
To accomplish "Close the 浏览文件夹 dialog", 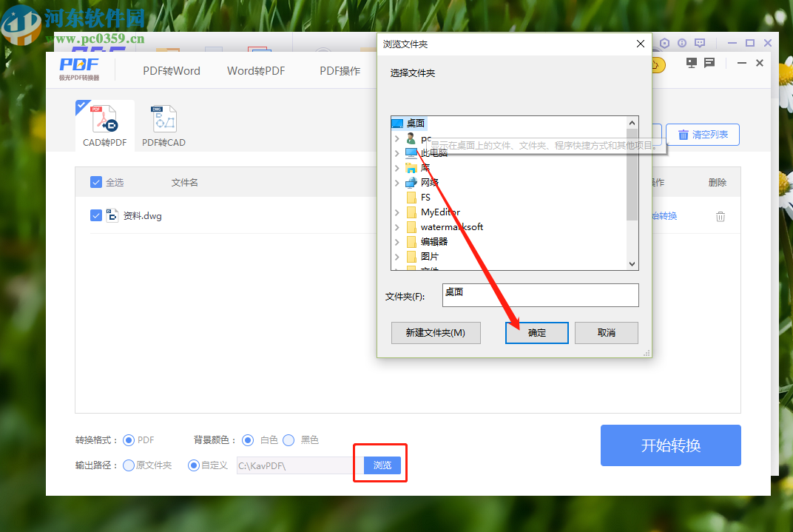I will 641,44.
